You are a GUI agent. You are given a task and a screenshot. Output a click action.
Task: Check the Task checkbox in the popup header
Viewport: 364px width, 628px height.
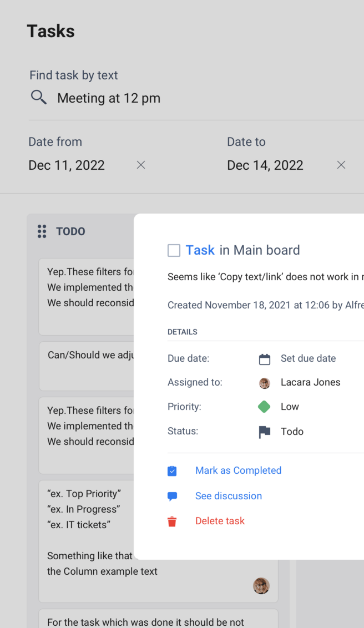174,250
